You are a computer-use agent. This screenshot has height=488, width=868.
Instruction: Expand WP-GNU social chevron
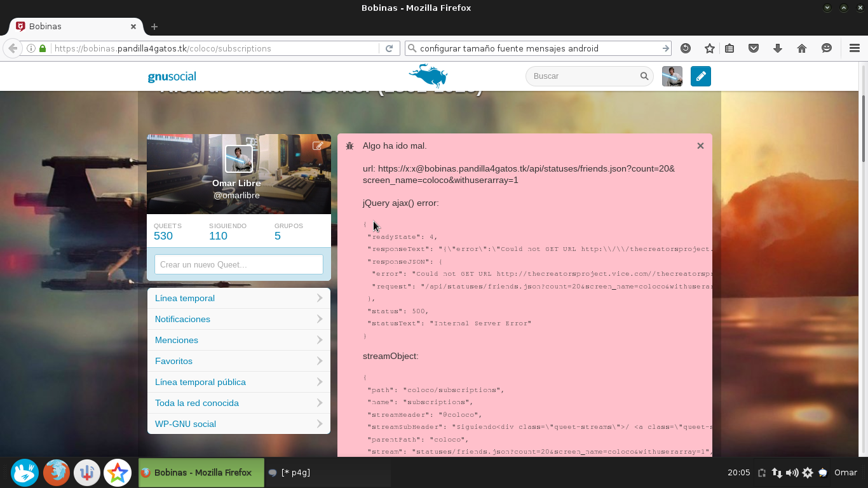pos(319,424)
